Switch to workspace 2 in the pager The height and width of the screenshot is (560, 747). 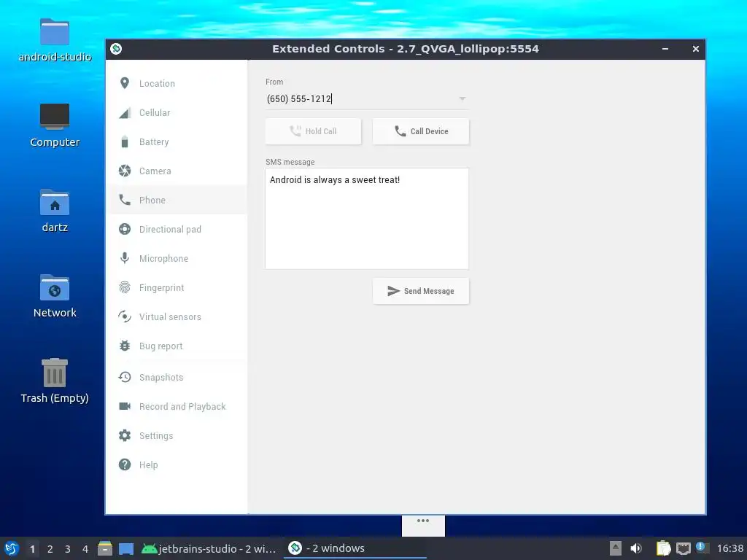[50, 549]
